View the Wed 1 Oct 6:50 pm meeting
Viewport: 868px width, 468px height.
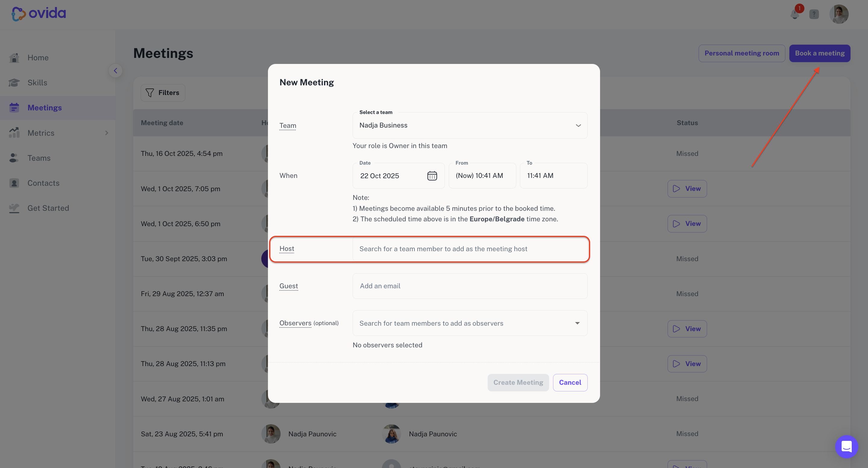(687, 223)
